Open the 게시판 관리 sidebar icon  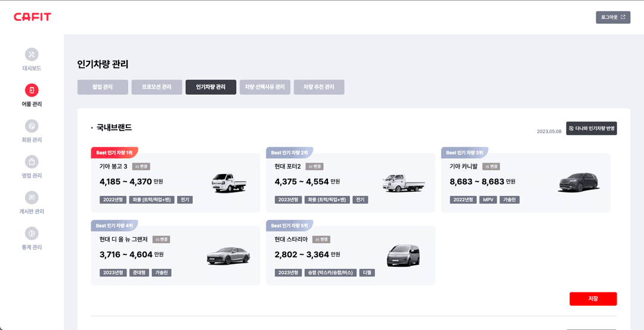(32, 197)
